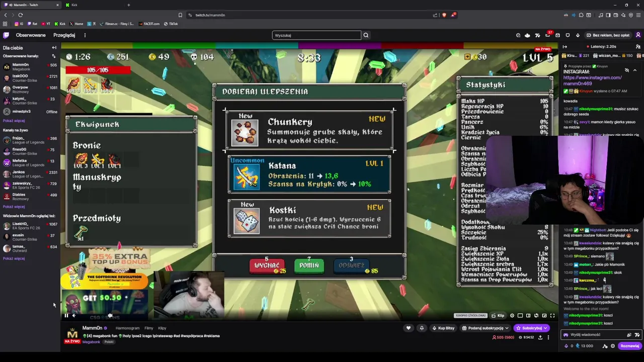Viewport: 644px width, 362px height.
Task: Reload the page with refresh icon
Action: pos(20,15)
